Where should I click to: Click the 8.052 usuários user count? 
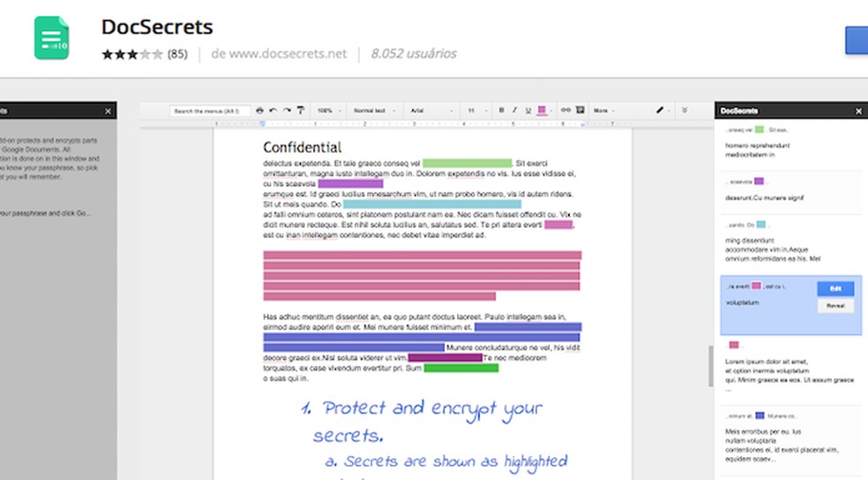pos(414,54)
